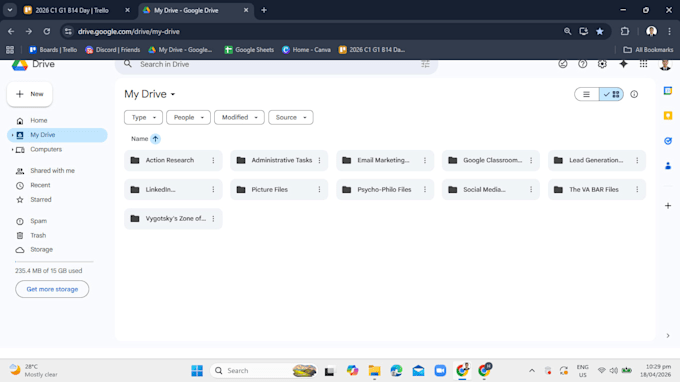Show details info panel
This screenshot has width=680, height=382.
(634, 94)
